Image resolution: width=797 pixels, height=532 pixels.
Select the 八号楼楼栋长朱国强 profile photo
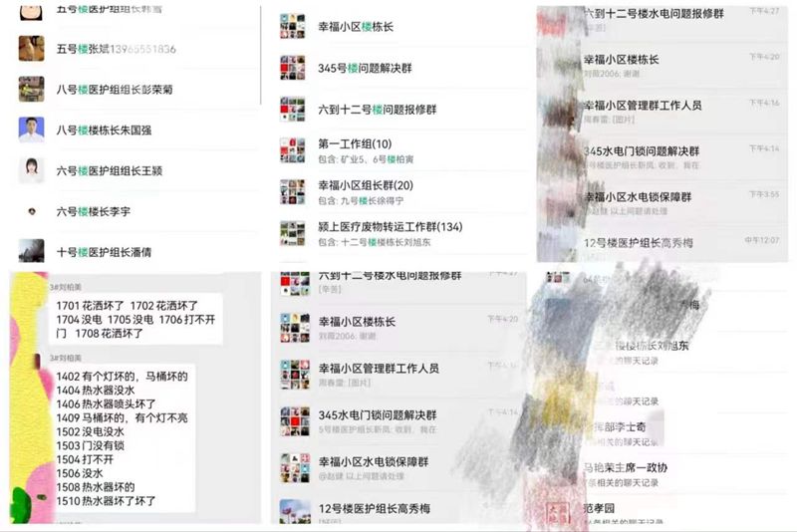32,131
